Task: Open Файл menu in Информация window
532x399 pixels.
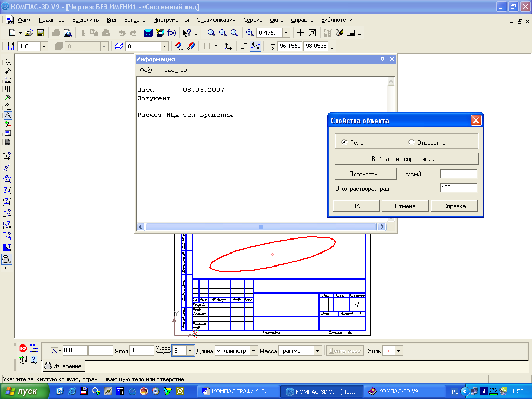Action: pyautogui.click(x=147, y=70)
